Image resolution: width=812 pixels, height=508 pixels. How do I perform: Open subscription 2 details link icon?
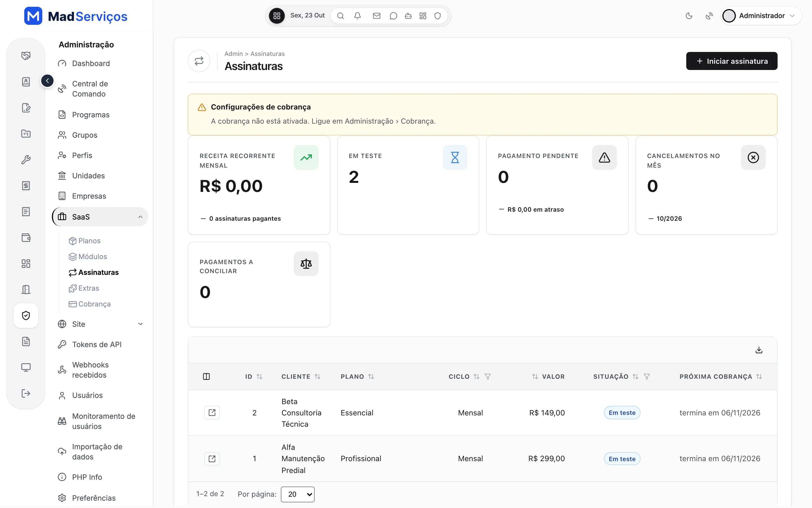point(212,413)
